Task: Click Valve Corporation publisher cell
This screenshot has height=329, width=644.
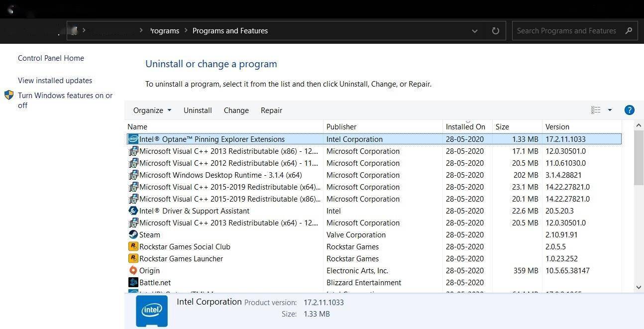Action: 356,235
